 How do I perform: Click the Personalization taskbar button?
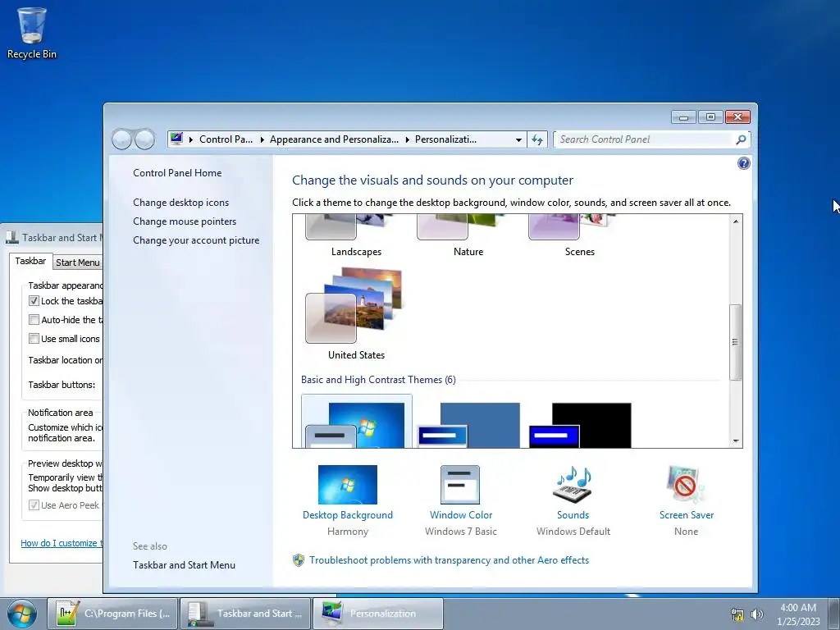point(378,614)
